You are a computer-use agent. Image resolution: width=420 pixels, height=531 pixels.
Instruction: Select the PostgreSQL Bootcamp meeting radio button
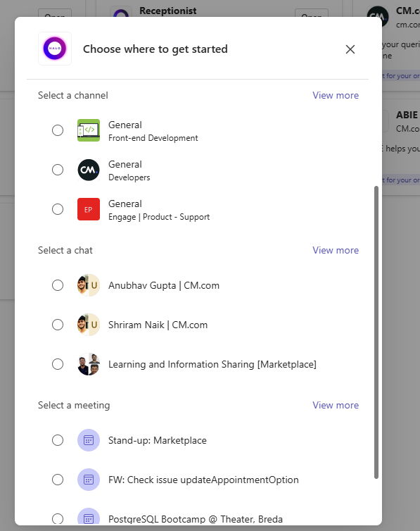pos(58,519)
